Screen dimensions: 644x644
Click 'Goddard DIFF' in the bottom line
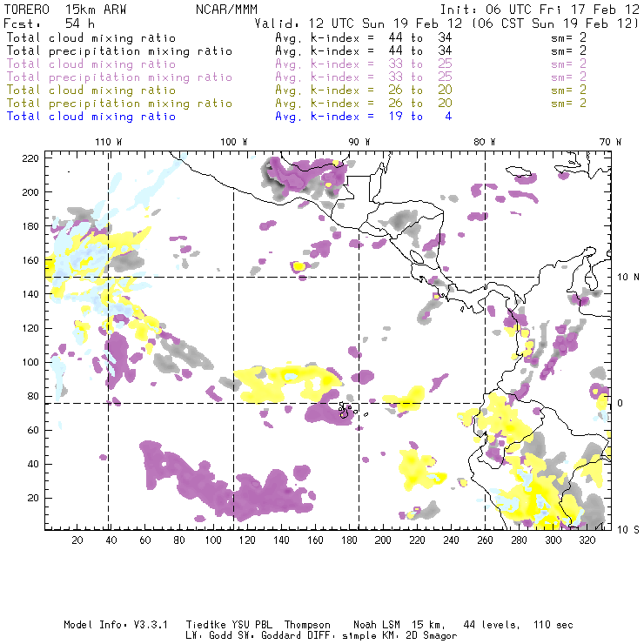tap(296, 636)
